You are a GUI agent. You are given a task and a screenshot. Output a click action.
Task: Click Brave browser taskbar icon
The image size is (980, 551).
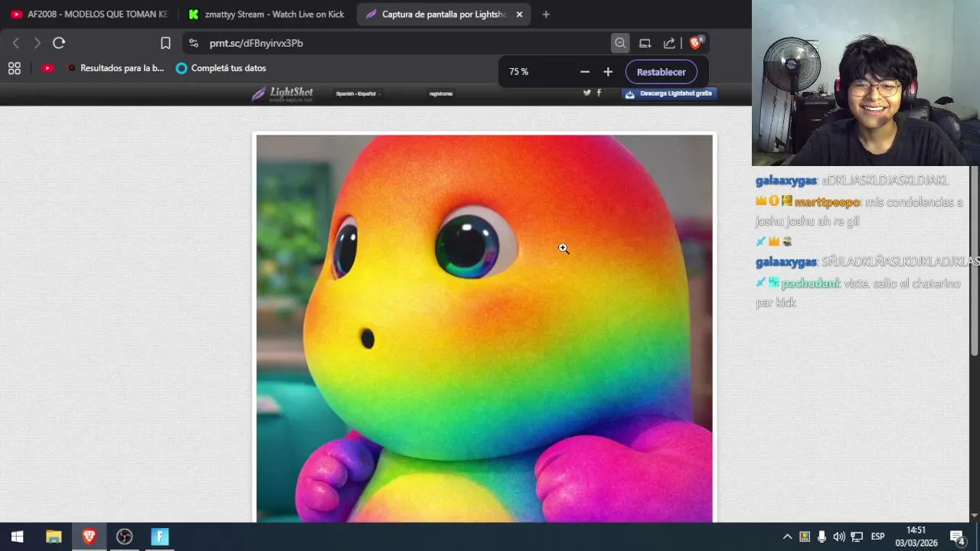[89, 536]
